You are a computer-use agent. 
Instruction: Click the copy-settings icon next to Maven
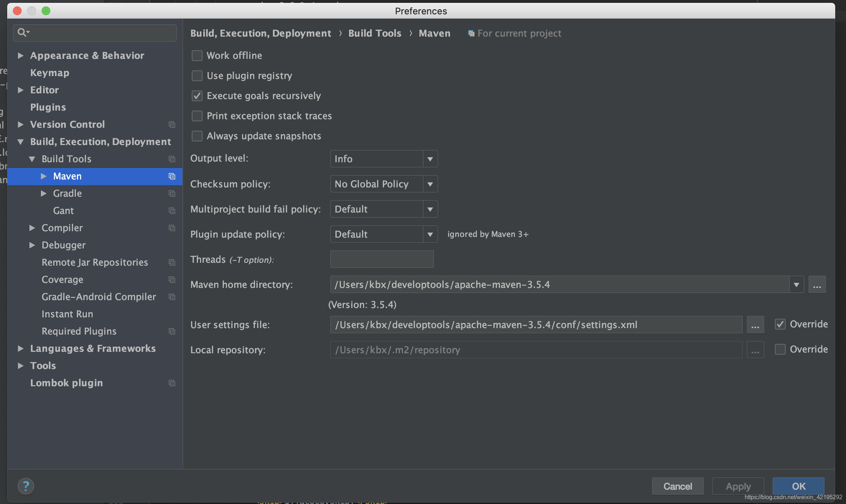172,176
